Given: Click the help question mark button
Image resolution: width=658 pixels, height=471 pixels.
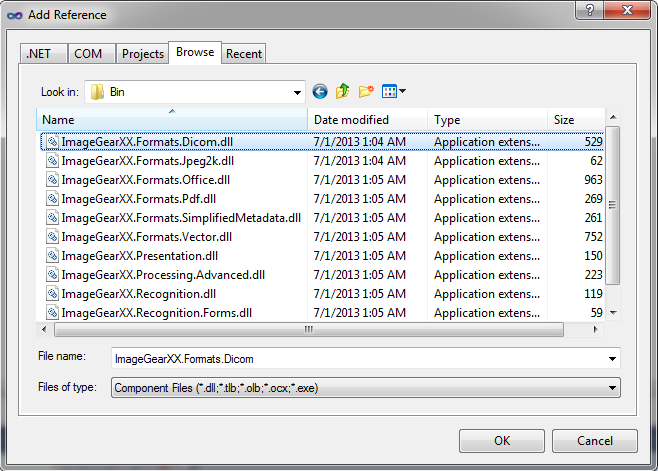Looking at the screenshot, I should pos(590,10).
